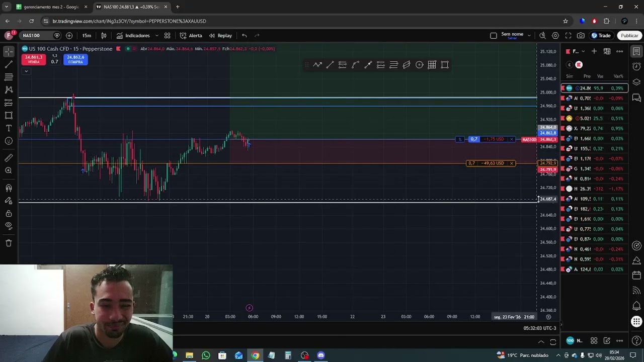Screen dimensions: 644x362
Task: Click the COMPRA buy price button
Action: [75, 59]
